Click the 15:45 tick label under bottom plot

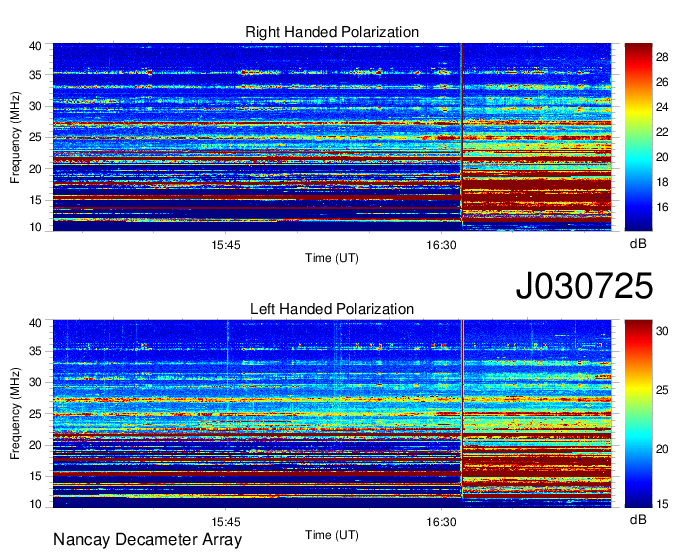(x=226, y=522)
